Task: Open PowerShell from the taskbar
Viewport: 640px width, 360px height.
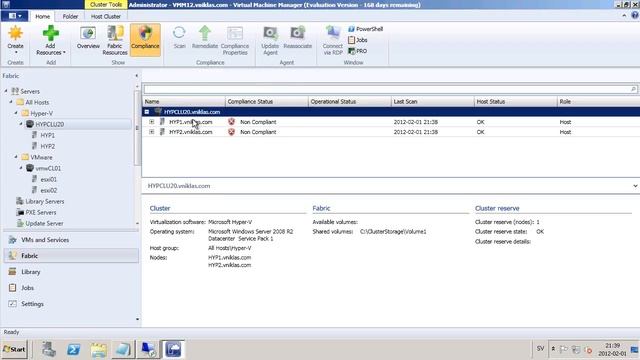Action: (73, 350)
